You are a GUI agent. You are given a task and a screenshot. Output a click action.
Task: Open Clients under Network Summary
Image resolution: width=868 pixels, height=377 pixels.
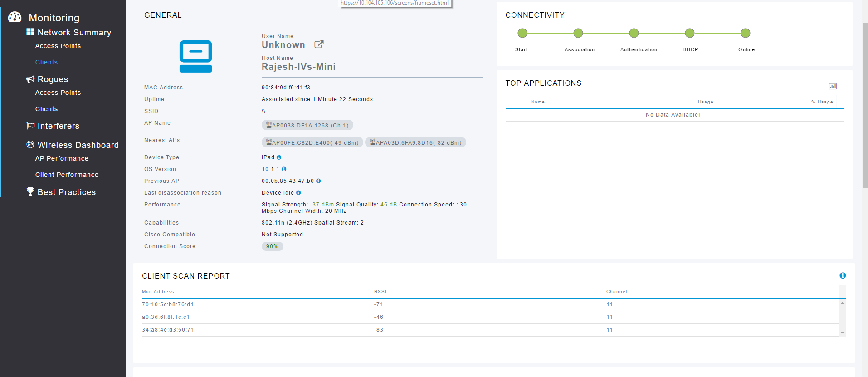pos(46,62)
